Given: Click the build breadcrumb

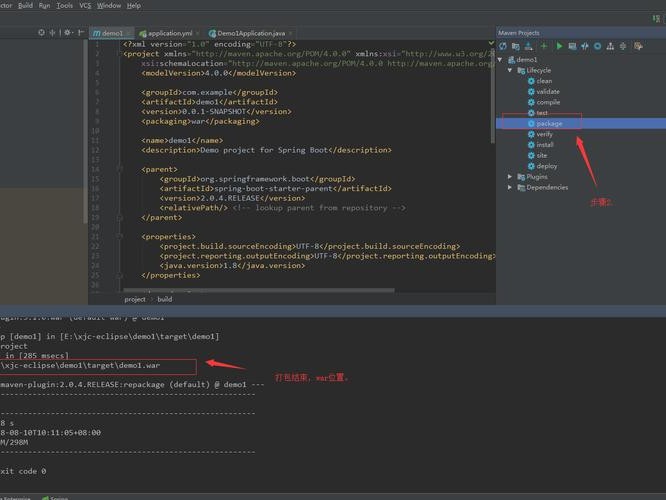Looking at the screenshot, I should (165, 299).
